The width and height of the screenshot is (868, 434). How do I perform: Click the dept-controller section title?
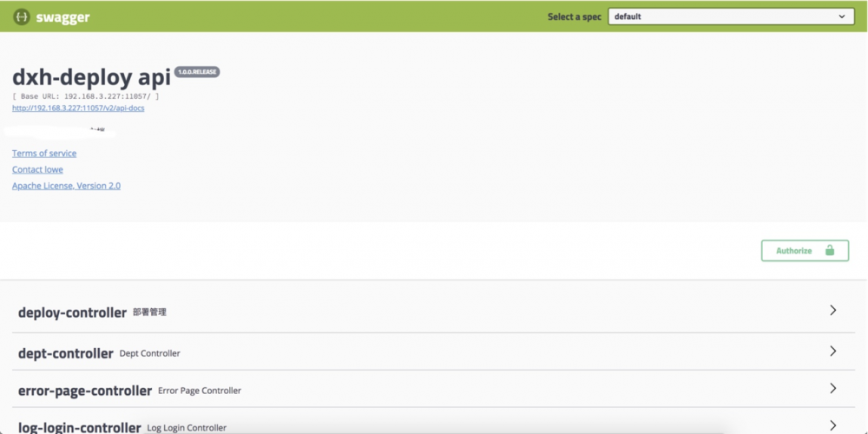66,353
